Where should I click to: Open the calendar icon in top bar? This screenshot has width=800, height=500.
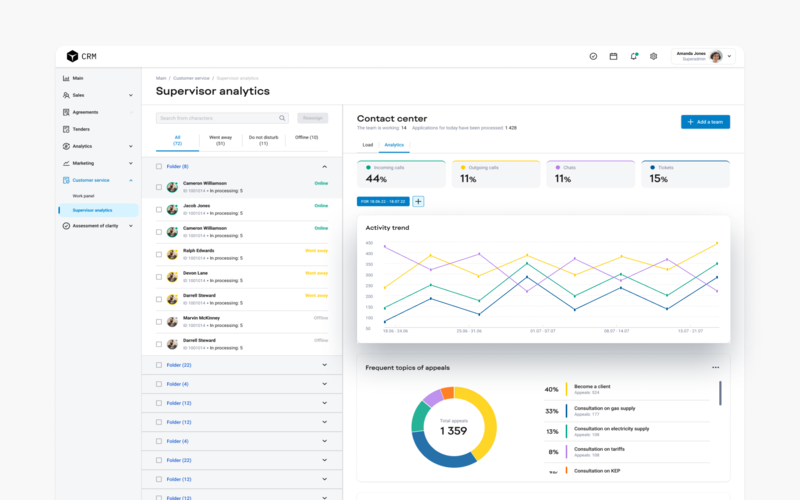point(613,57)
